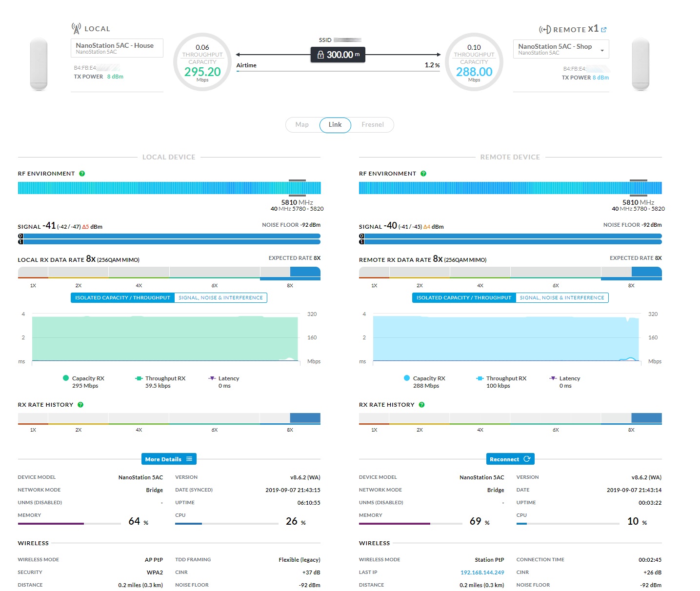The width and height of the screenshot is (700, 591).
Task: Select remote Signal, Noise & Interference tab
Action: point(562,297)
